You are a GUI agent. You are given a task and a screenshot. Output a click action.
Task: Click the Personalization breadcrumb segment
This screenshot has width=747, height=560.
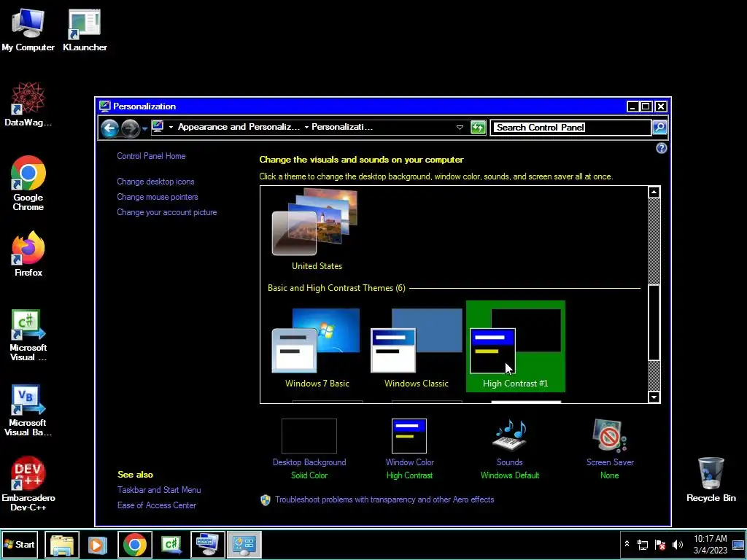point(342,127)
